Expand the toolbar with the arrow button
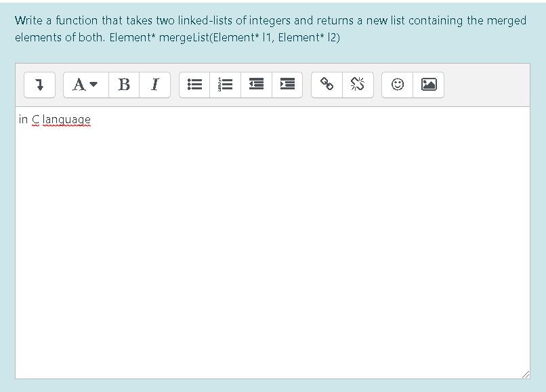546x392 pixels. click(x=39, y=85)
